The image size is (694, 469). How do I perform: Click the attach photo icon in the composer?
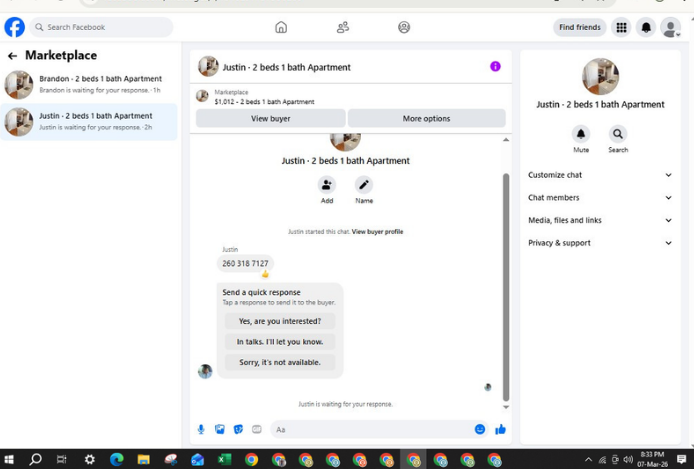pyautogui.click(x=220, y=429)
